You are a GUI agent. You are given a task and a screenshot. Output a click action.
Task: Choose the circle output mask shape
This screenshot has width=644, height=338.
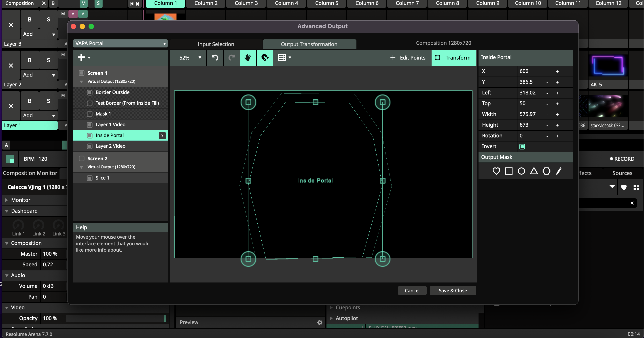click(521, 171)
